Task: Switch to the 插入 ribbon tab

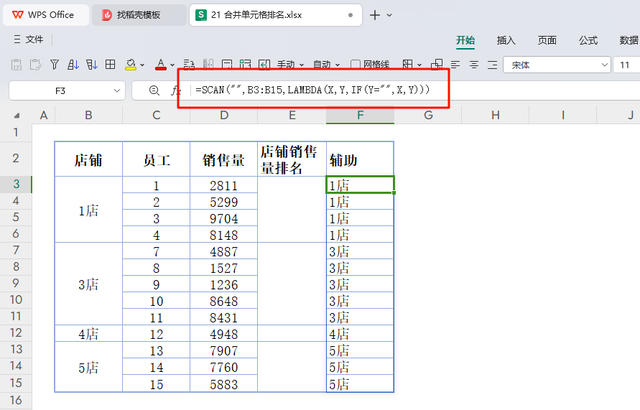Action: click(506, 40)
